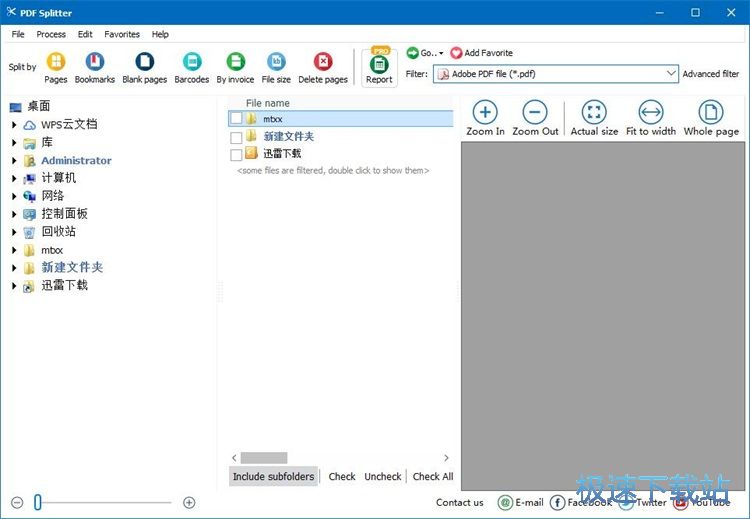Click the File name column header
This screenshot has height=519, width=750.
click(x=268, y=103)
